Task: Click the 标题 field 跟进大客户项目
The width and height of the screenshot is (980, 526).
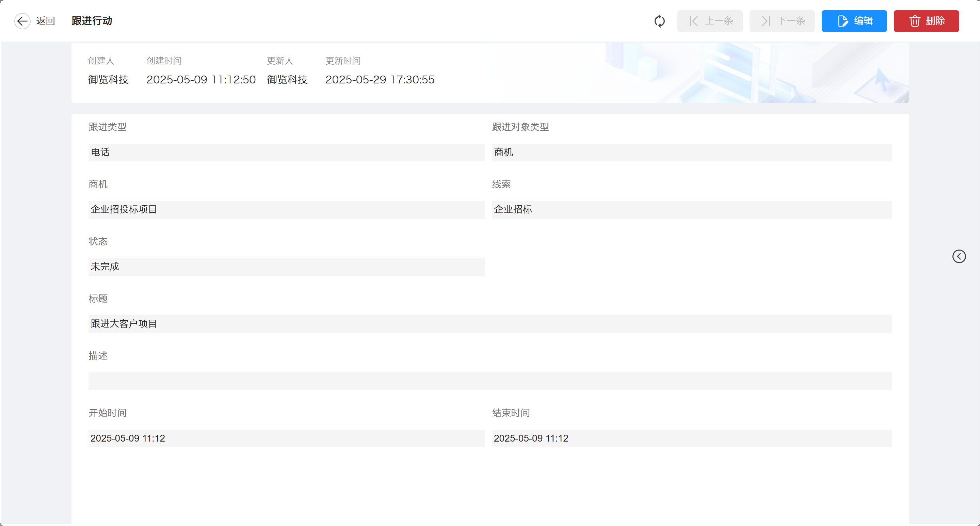Action: point(490,324)
